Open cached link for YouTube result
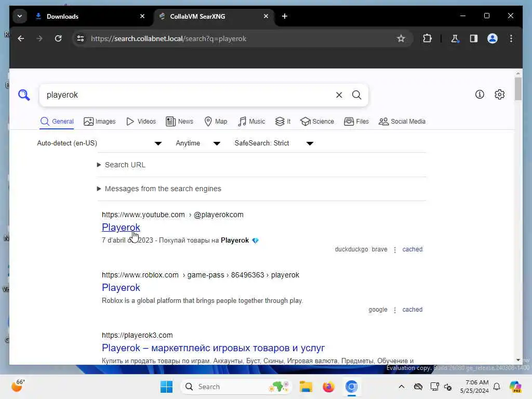This screenshot has width=532, height=399. click(412, 249)
